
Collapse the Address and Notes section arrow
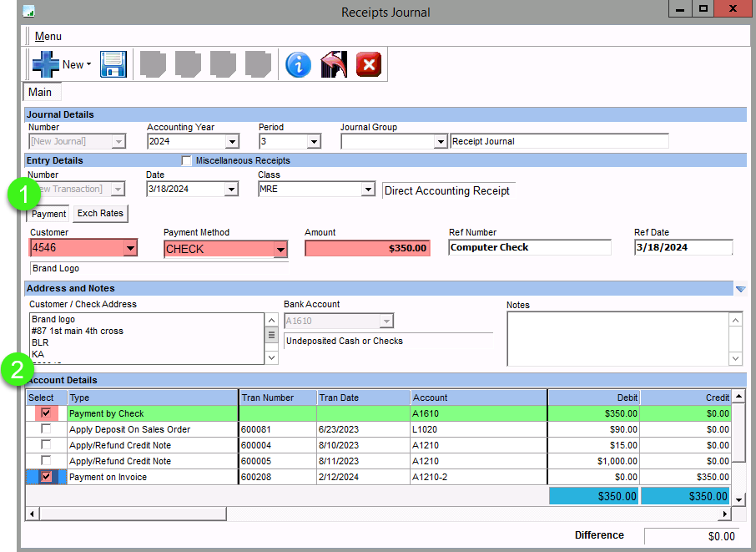click(740, 289)
